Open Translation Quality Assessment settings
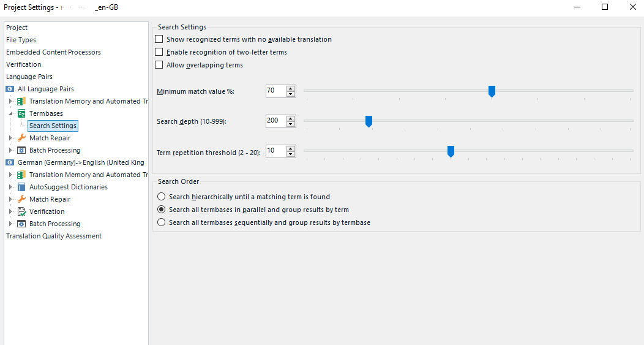The height and width of the screenshot is (345, 644). click(54, 236)
